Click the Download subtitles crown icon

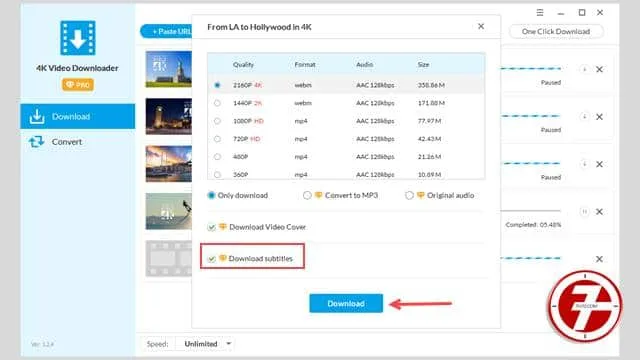tap(222, 258)
